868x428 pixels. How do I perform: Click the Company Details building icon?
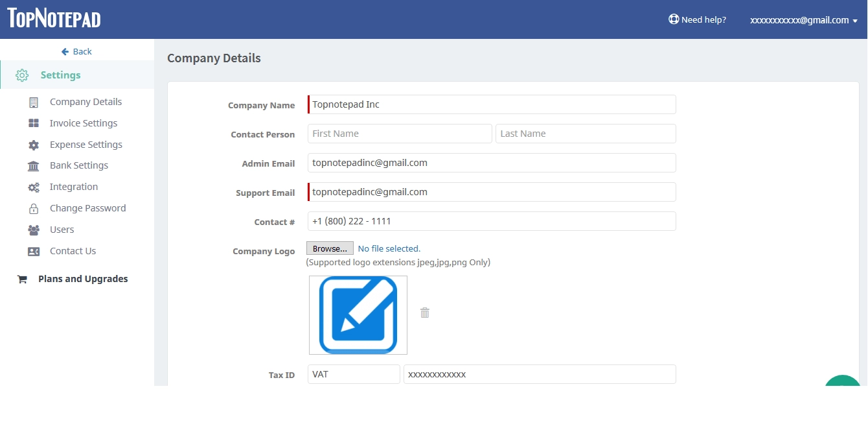[x=34, y=102]
